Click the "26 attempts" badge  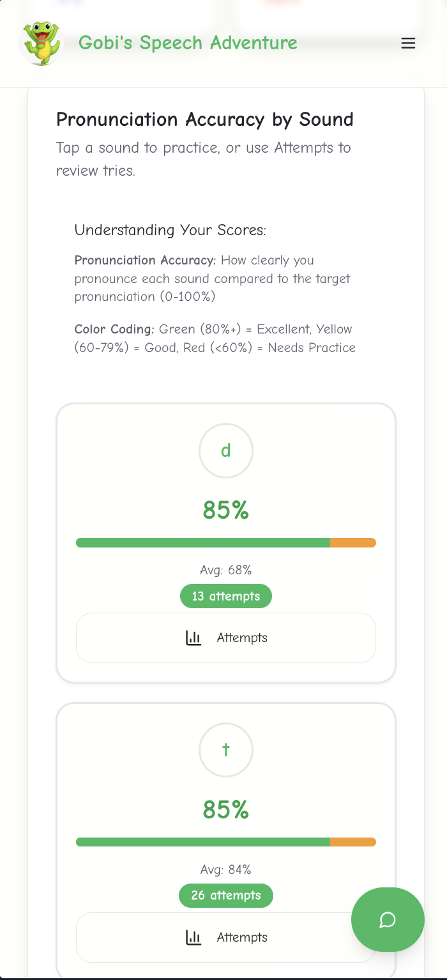pos(226,895)
